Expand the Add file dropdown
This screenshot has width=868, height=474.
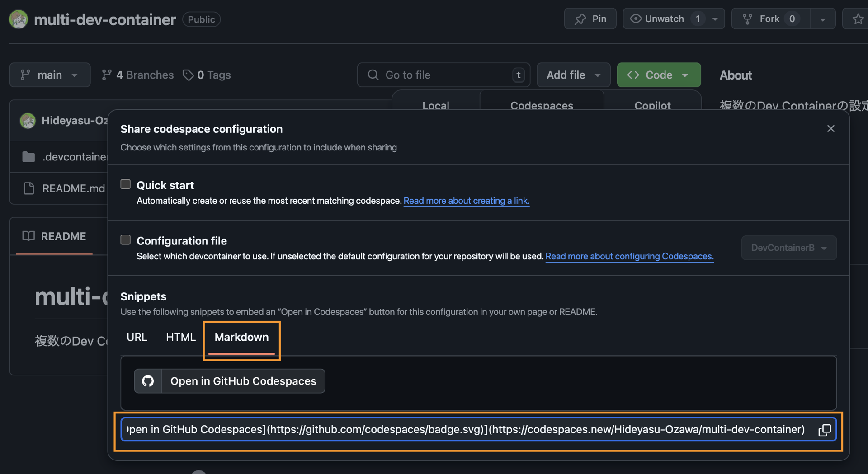[573, 75]
